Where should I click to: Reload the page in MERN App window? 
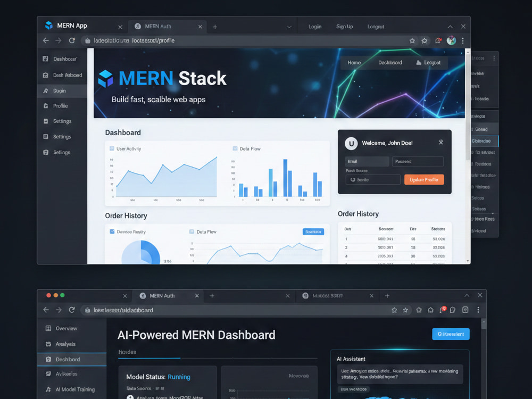point(72,40)
